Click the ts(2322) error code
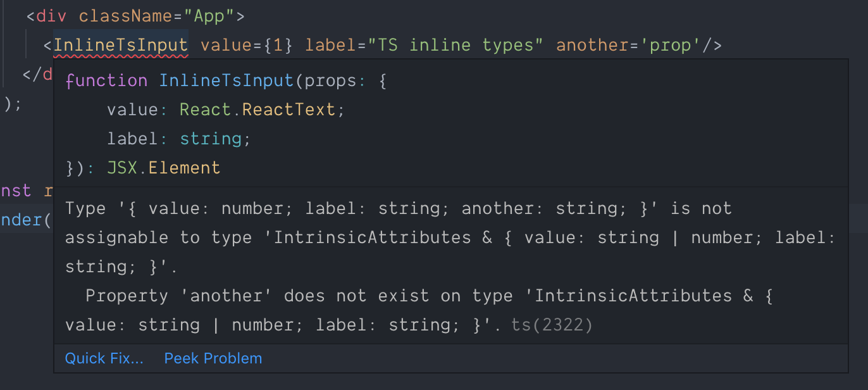The height and width of the screenshot is (390, 868). point(552,325)
